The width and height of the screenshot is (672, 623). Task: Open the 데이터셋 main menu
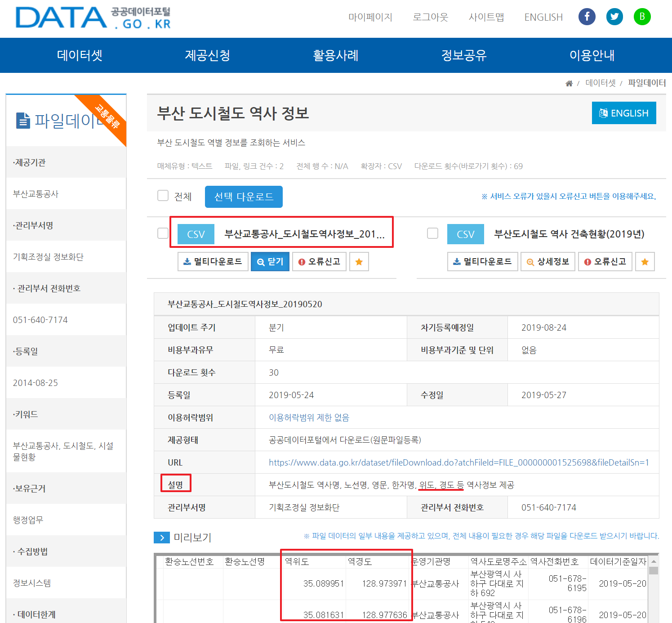[80, 55]
